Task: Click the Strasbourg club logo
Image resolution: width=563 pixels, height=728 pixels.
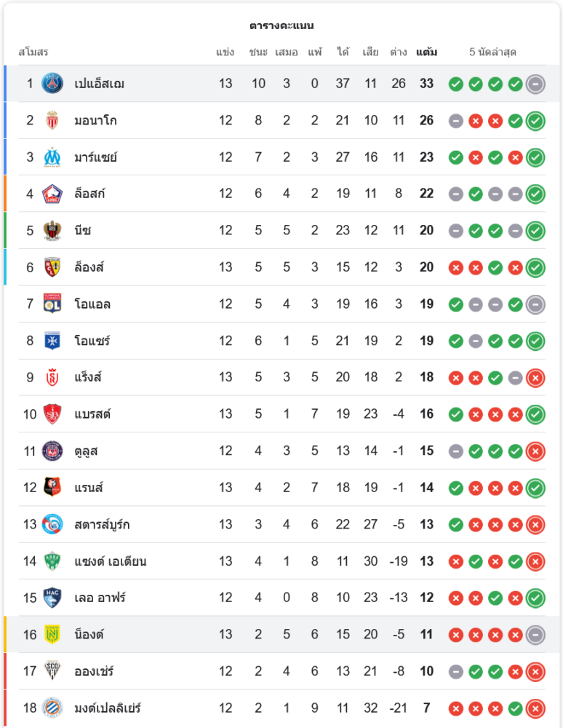Action: (x=52, y=524)
